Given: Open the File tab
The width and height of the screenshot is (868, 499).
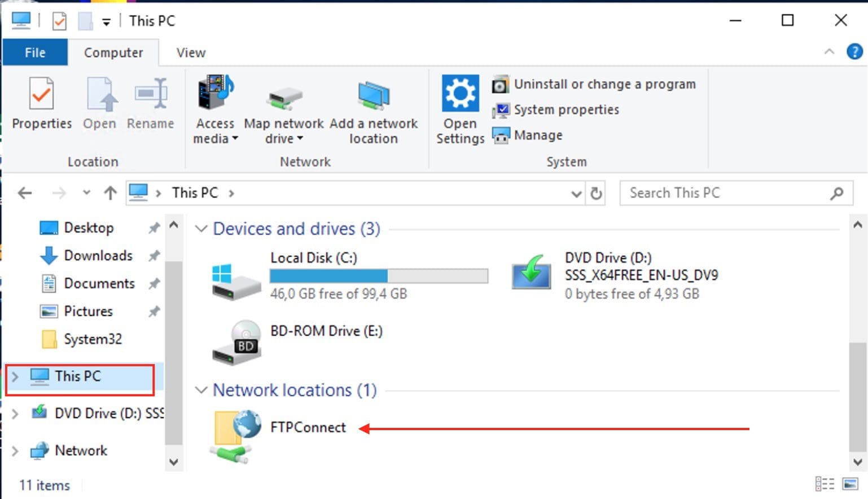Looking at the screenshot, I should (x=35, y=52).
